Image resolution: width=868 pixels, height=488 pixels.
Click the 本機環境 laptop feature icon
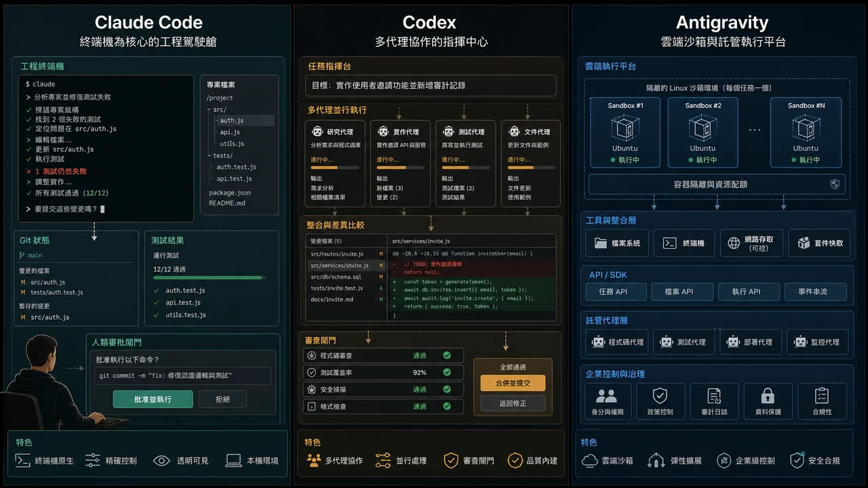[233, 460]
